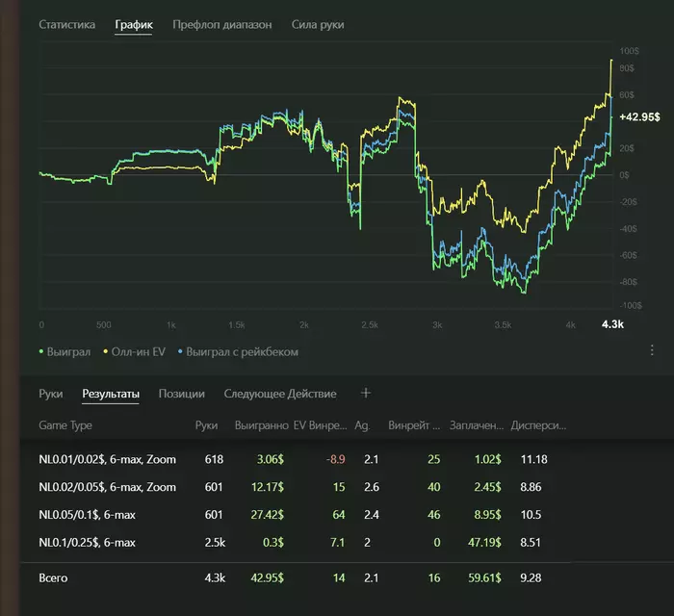Open the Префлоп диапазон tab
Screen dimensions: 674x616
pyautogui.click(x=221, y=24)
